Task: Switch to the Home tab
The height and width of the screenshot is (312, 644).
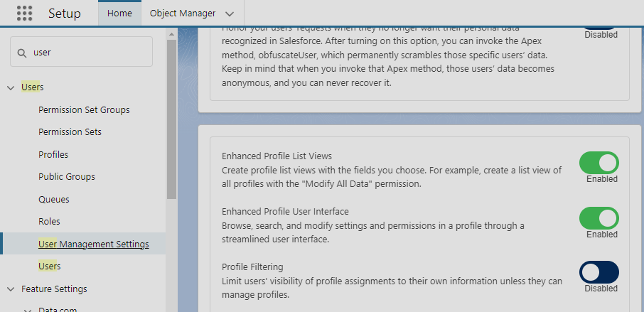Action: pyautogui.click(x=119, y=13)
